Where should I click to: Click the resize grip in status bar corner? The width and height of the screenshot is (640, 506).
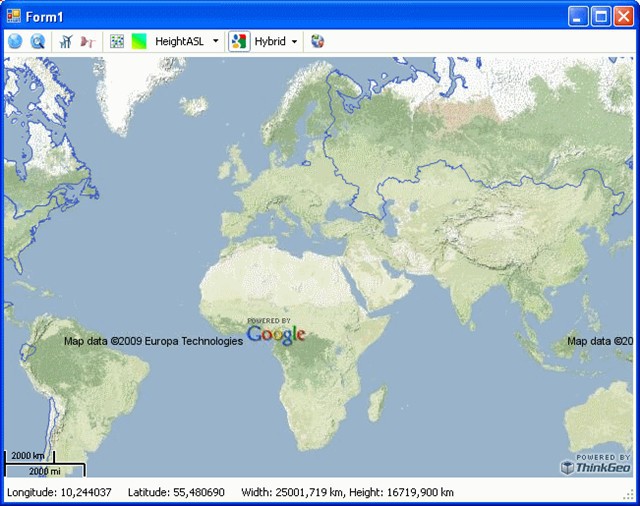629,495
